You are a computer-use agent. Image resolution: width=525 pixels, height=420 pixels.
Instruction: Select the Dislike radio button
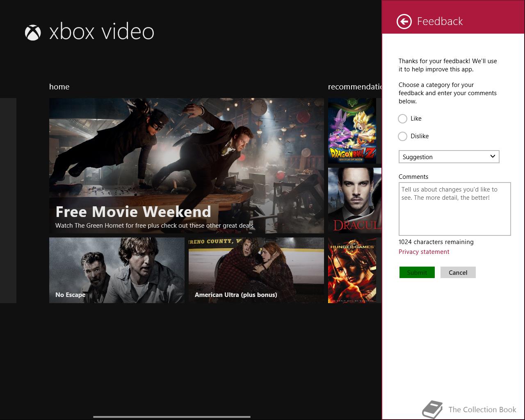[x=403, y=136]
